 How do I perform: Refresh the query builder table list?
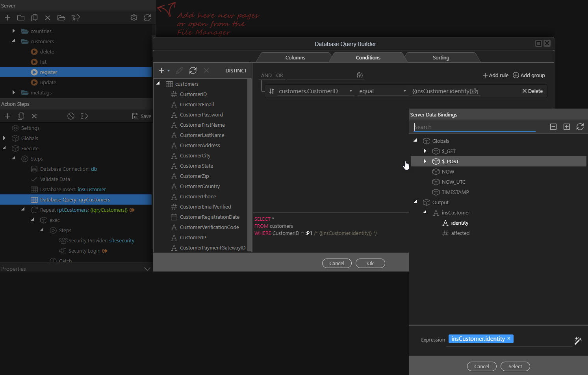[x=193, y=70]
